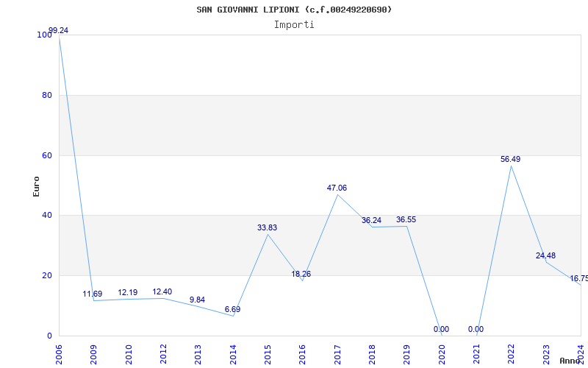Select the 2022 x-axis year label
Screen dimensions: 588x368
(x=512, y=355)
